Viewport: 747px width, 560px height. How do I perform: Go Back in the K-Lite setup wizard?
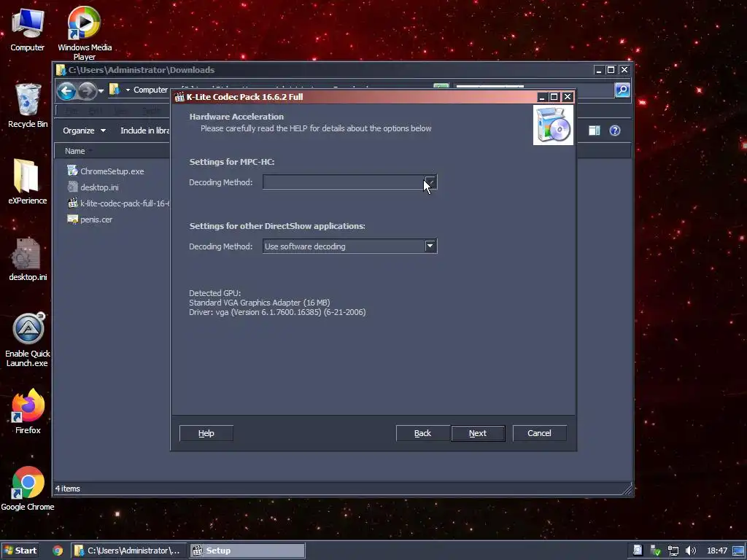[422, 433]
